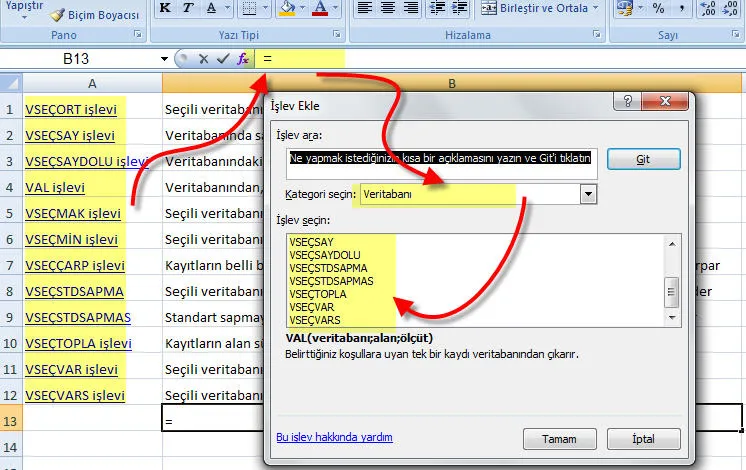Click the Italic (T) formatting icon

pos(188,9)
